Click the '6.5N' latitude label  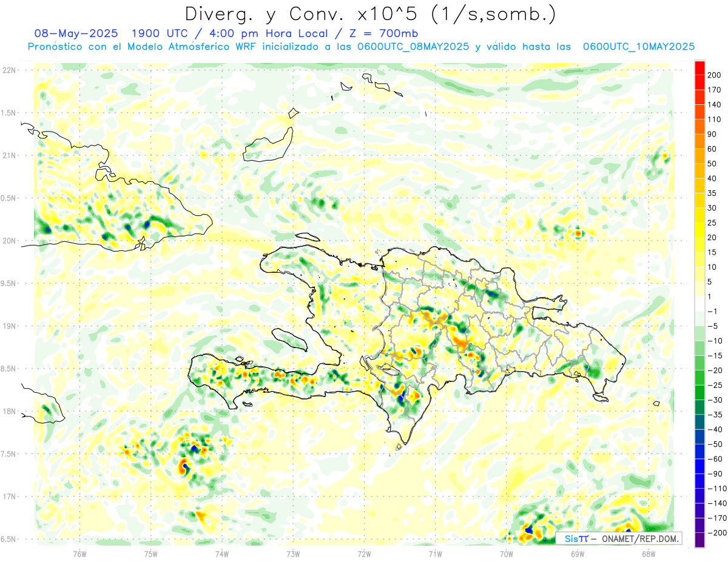click(8, 539)
